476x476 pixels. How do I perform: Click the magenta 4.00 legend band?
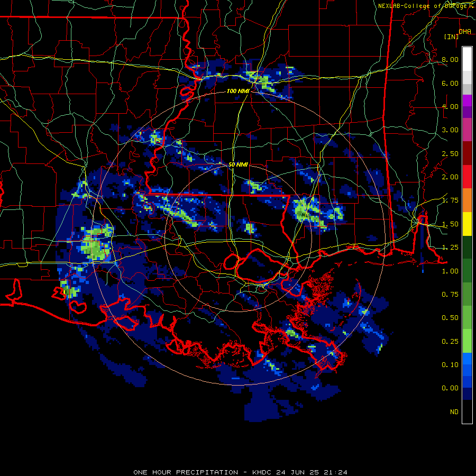(x=467, y=100)
